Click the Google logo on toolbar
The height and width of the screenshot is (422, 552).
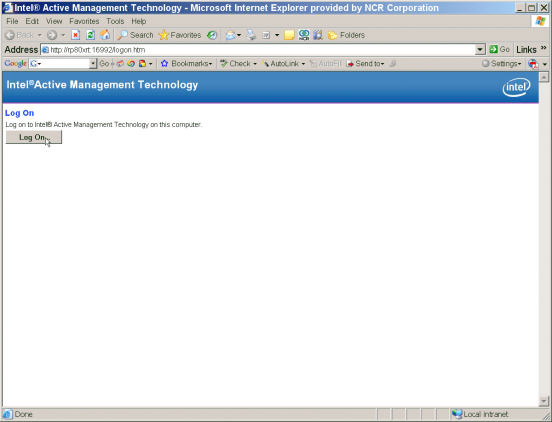[15, 63]
